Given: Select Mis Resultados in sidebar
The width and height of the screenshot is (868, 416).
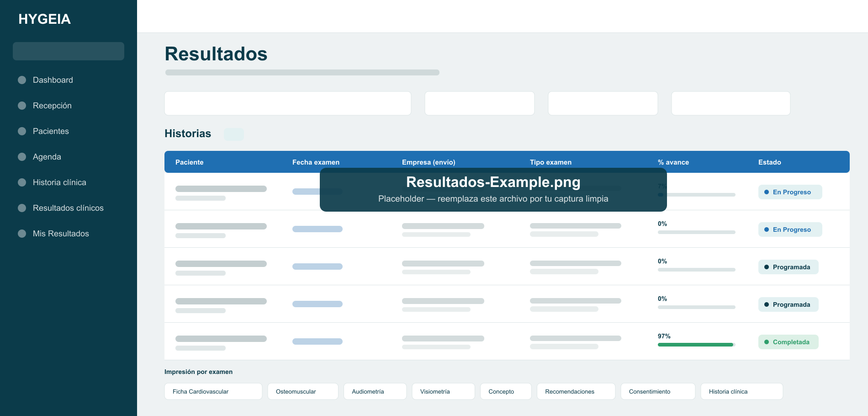Looking at the screenshot, I should tap(61, 234).
